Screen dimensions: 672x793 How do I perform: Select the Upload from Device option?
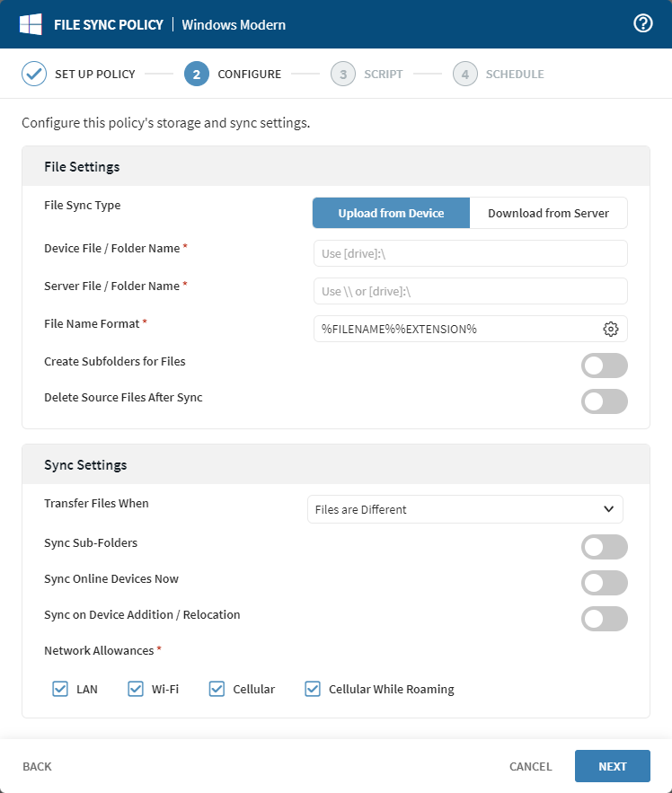[x=391, y=213]
